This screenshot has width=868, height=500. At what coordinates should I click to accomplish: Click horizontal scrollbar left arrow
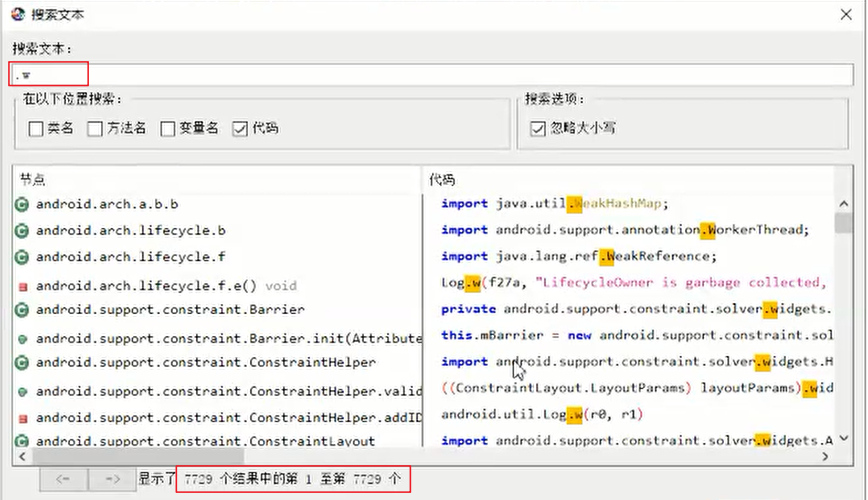click(22, 456)
